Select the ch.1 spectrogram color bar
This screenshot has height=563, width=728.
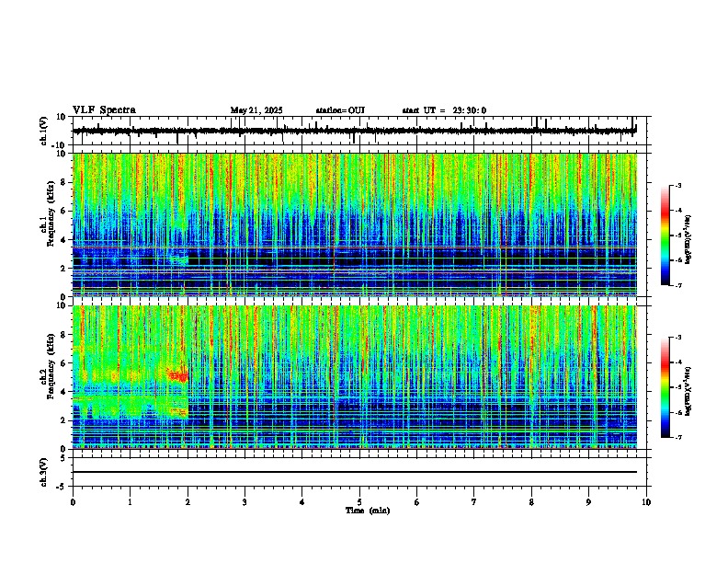tap(665, 236)
